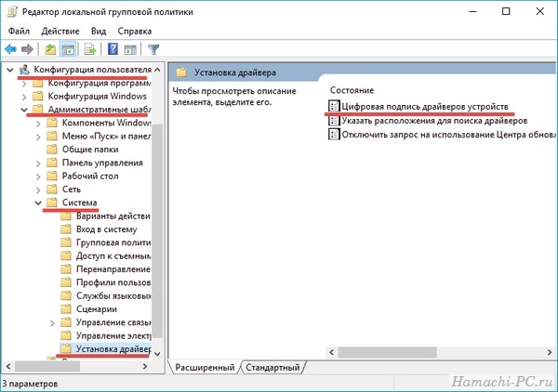Image resolution: width=558 pixels, height=392 pixels.
Task: Click the Рабочий стол folder icon
Action: (52, 176)
